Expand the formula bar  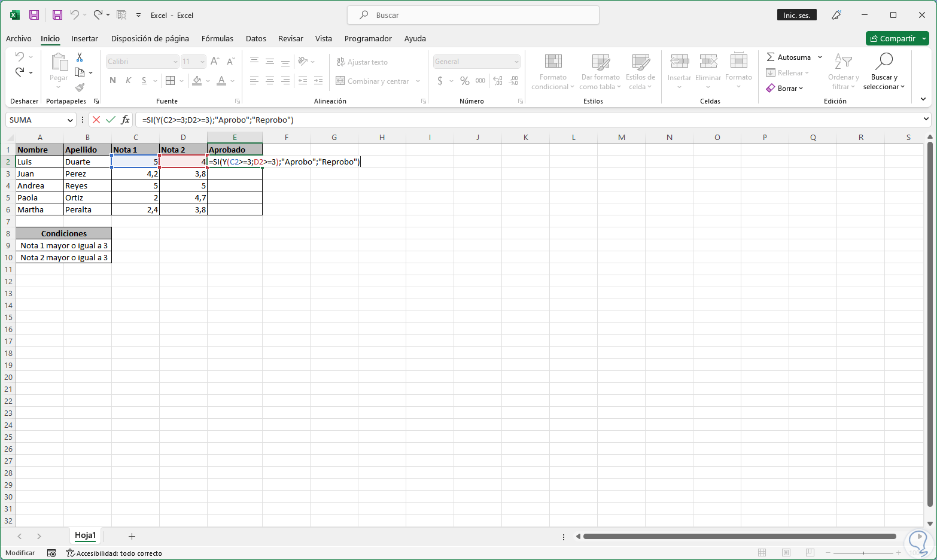click(x=926, y=119)
